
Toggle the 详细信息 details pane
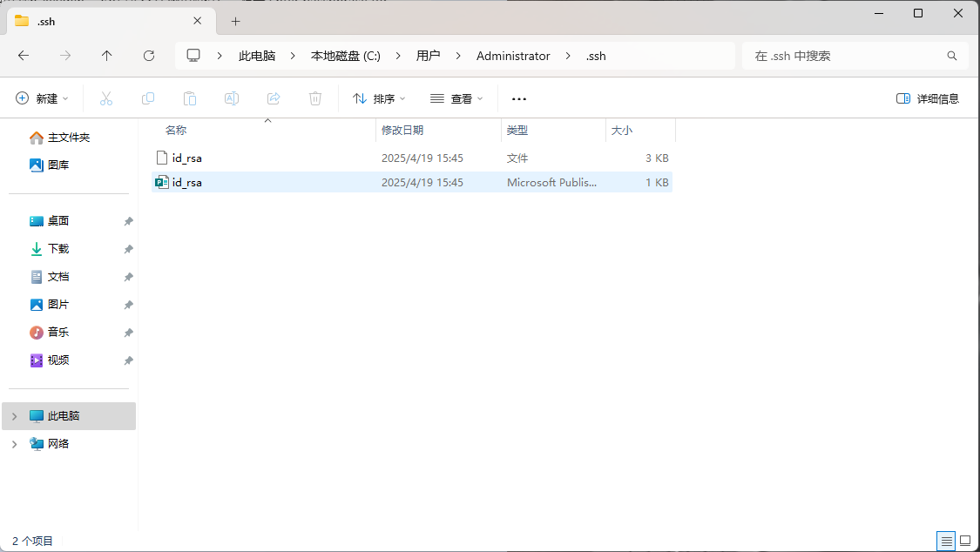click(x=928, y=98)
